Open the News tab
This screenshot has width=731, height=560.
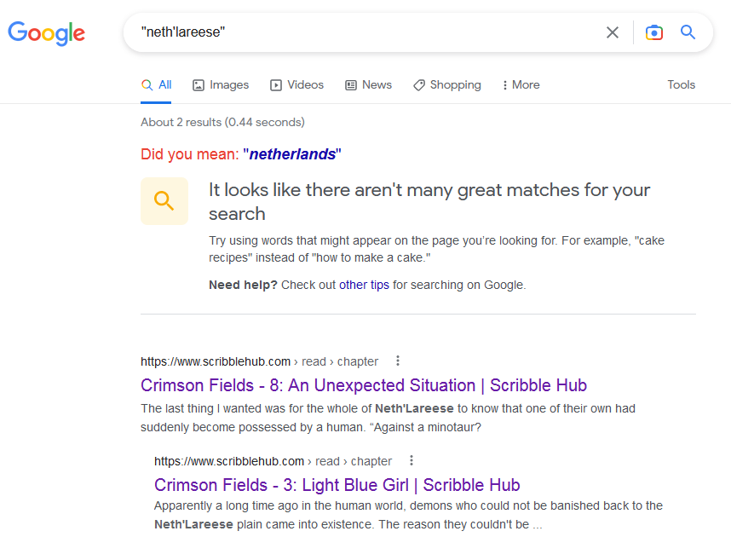pyautogui.click(x=368, y=84)
